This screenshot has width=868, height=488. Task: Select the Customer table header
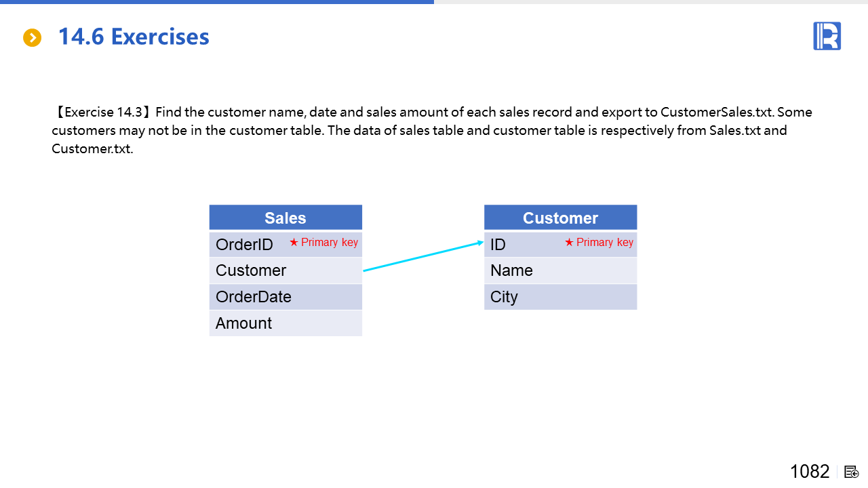click(560, 218)
